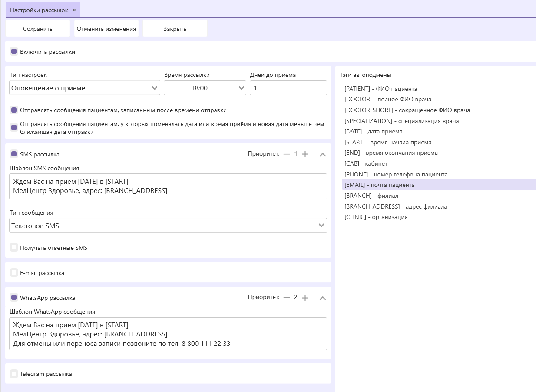Collapse the SMS рассылка section
The width and height of the screenshot is (536, 392).
click(323, 154)
